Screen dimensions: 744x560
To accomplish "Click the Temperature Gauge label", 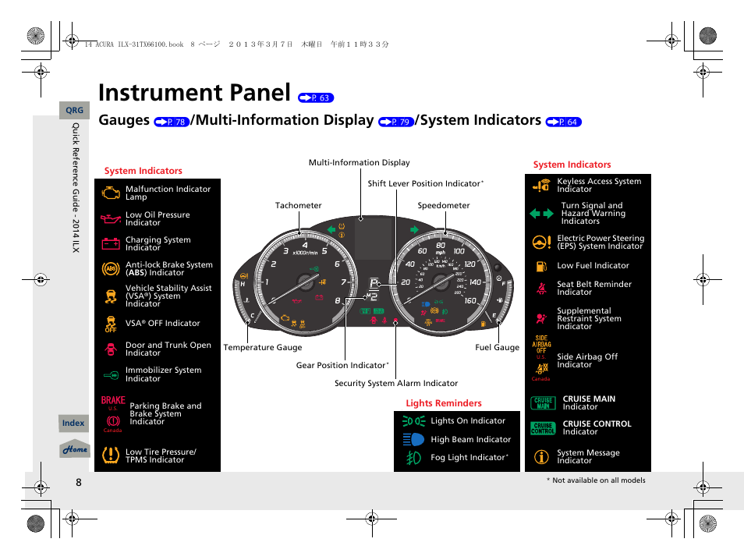I will pyautogui.click(x=262, y=347).
